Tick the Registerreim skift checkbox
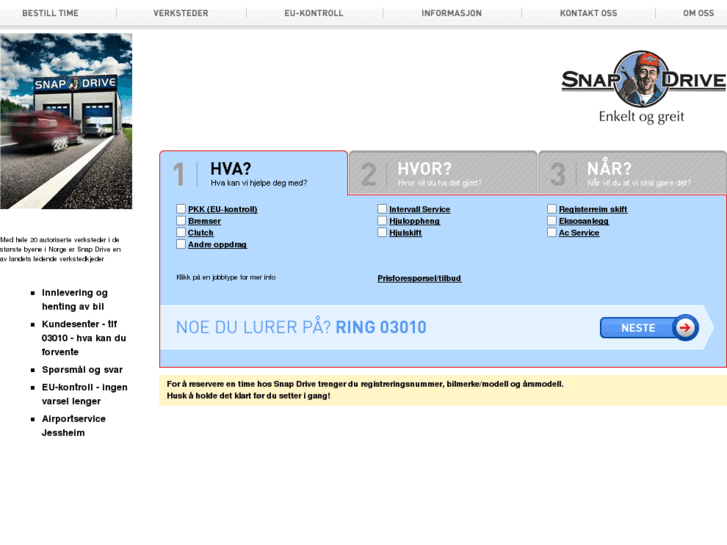Screen dimensions: 727x545 pyautogui.click(x=552, y=209)
